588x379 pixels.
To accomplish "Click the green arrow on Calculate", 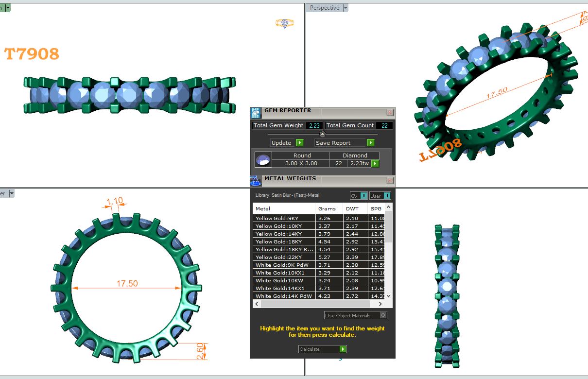I will point(343,349).
